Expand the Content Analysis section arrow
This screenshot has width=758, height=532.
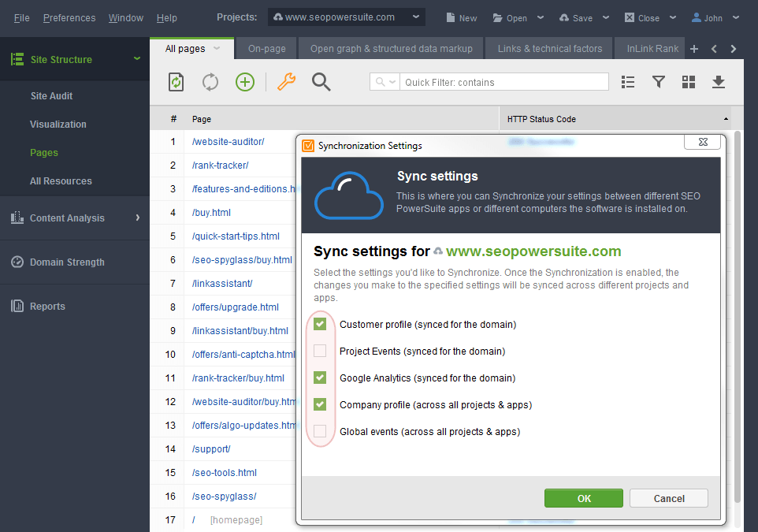click(x=138, y=218)
